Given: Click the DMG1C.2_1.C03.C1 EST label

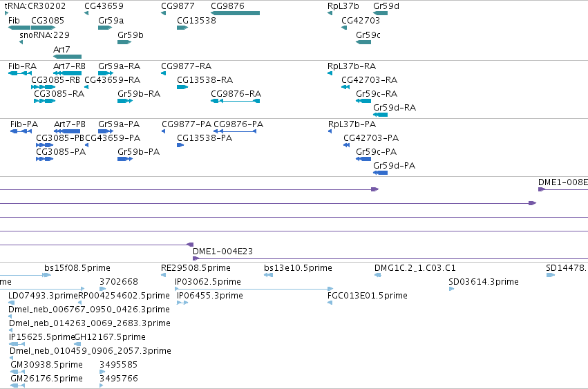Looking at the screenshot, I should click(415, 268).
